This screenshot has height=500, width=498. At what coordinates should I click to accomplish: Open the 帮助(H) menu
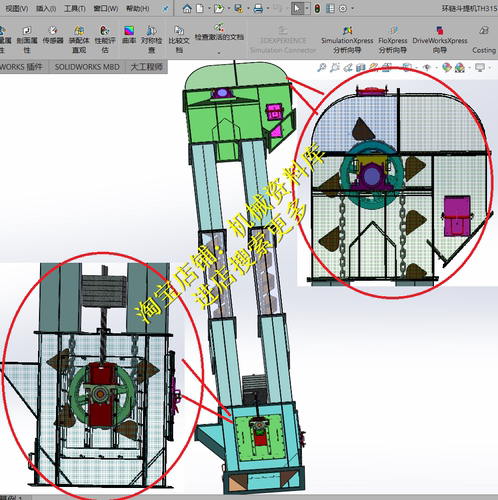(x=137, y=8)
